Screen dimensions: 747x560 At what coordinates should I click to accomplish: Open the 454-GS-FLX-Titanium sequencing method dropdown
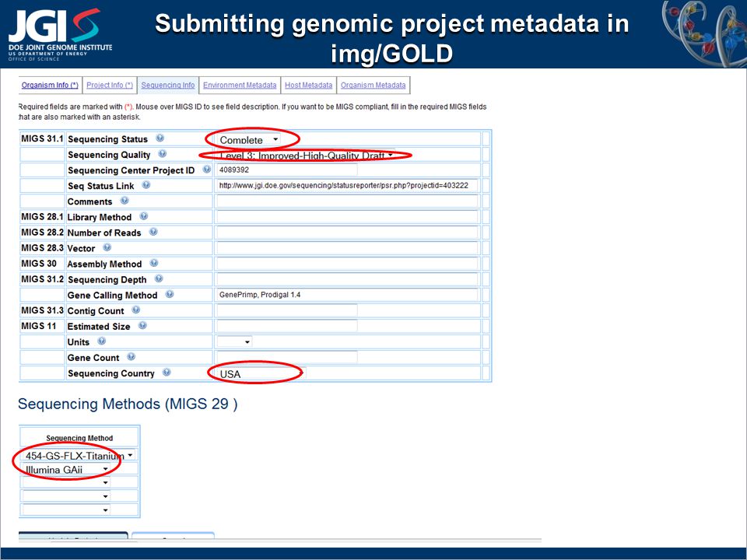coord(79,455)
